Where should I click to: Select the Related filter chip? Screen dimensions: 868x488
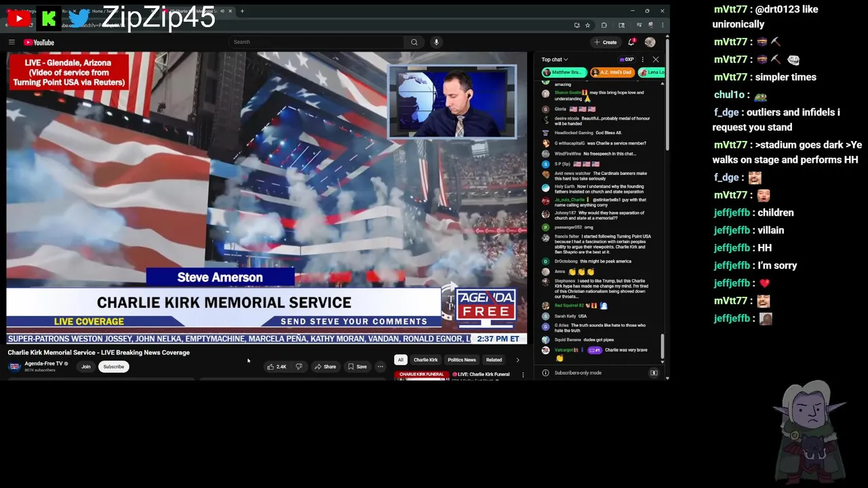(494, 360)
